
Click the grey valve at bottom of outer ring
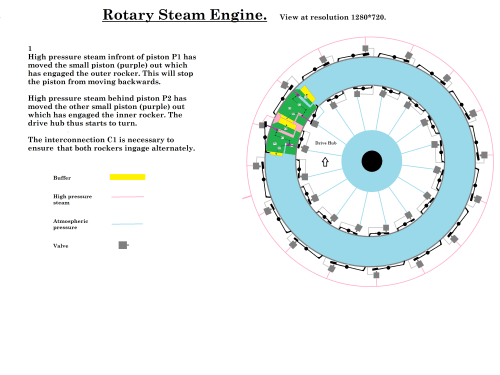376,275
